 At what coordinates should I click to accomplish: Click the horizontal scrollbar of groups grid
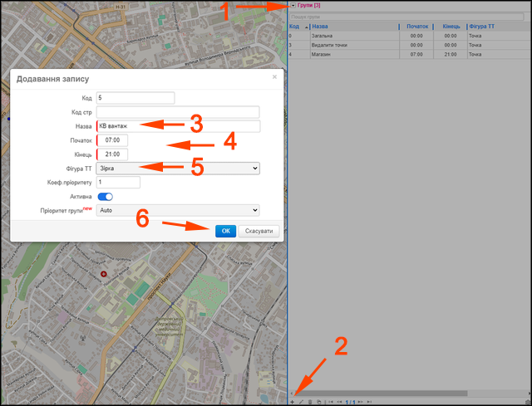pos(381,393)
